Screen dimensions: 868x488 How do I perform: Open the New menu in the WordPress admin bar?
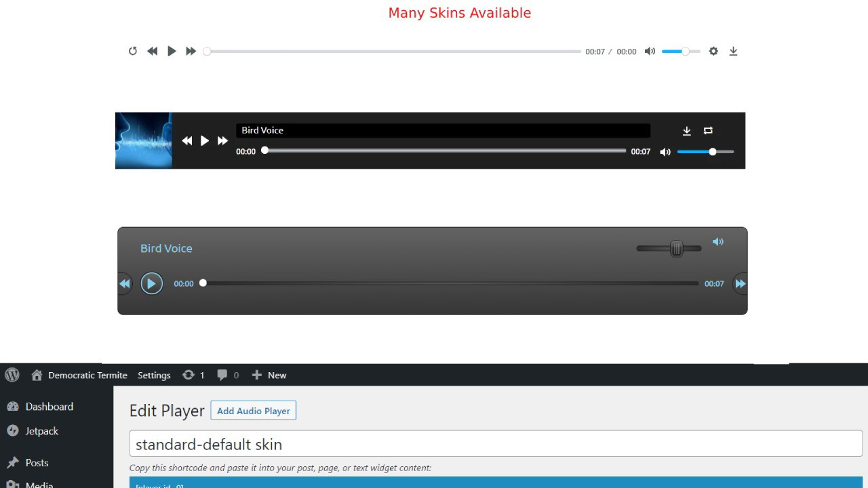269,375
